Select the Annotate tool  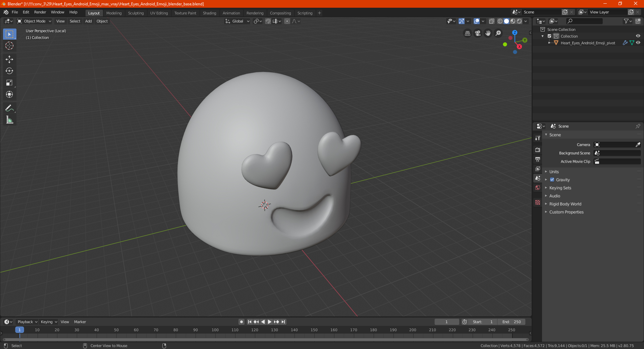pos(9,108)
